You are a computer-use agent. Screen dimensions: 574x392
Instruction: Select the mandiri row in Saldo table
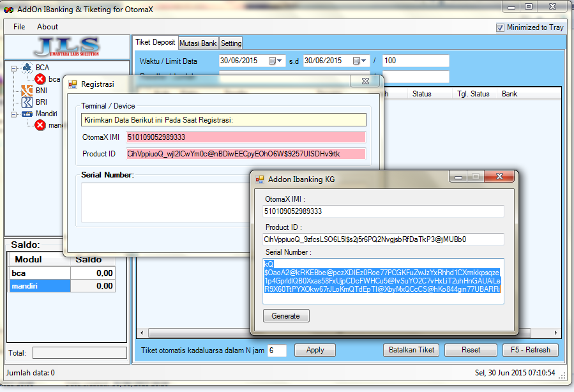click(63, 286)
